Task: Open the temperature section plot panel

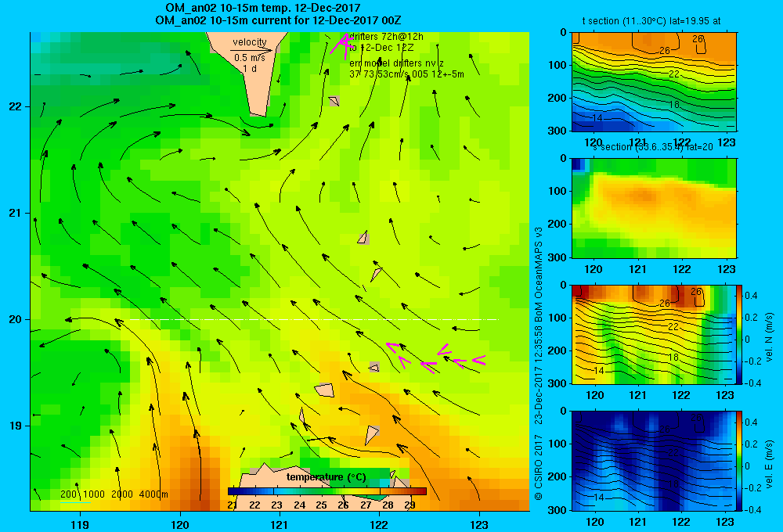Action: (x=654, y=82)
